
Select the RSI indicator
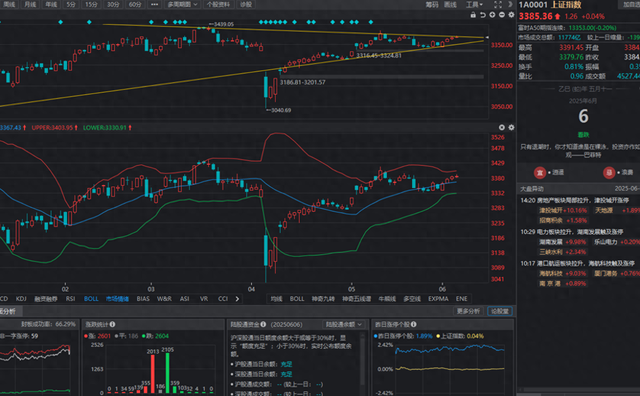point(70,299)
